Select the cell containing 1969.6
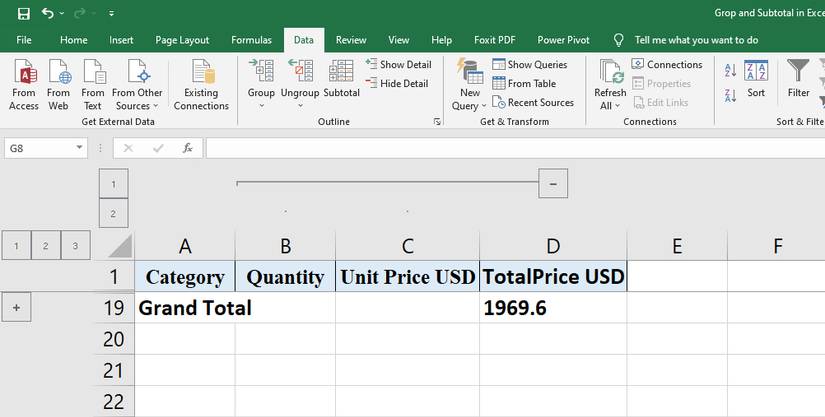 pos(553,307)
